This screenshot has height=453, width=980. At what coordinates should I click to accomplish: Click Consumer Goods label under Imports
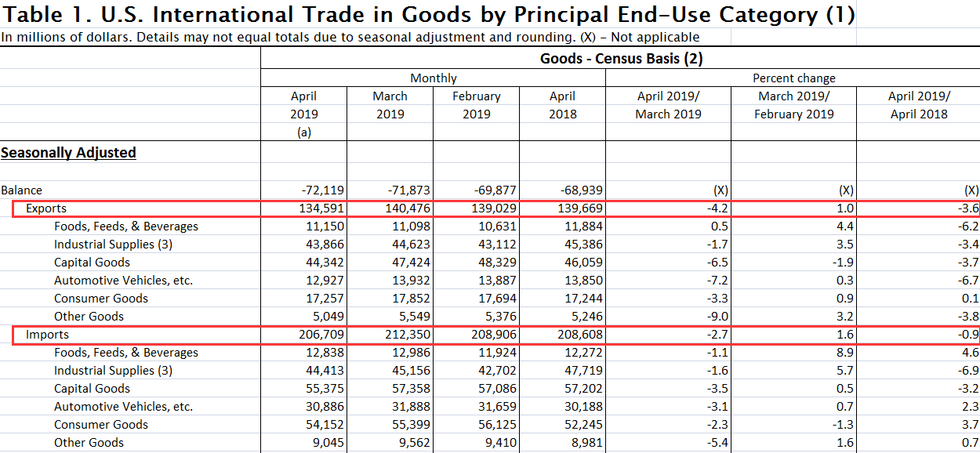click(100, 425)
